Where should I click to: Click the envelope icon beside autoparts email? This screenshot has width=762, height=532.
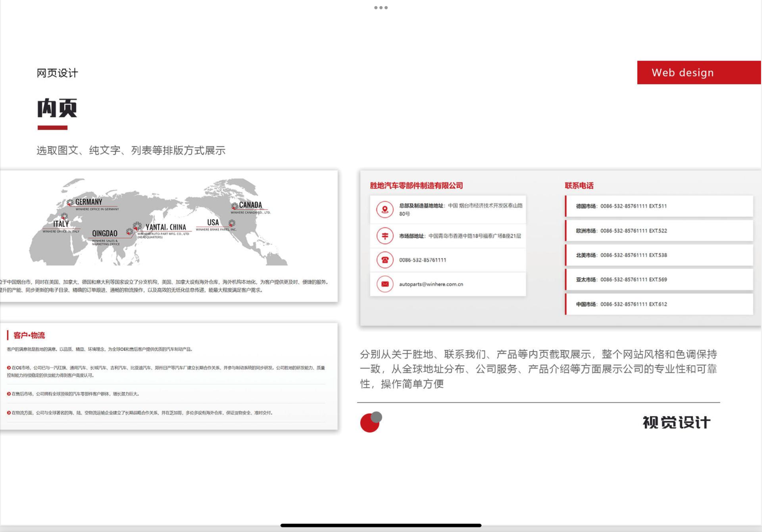point(384,284)
